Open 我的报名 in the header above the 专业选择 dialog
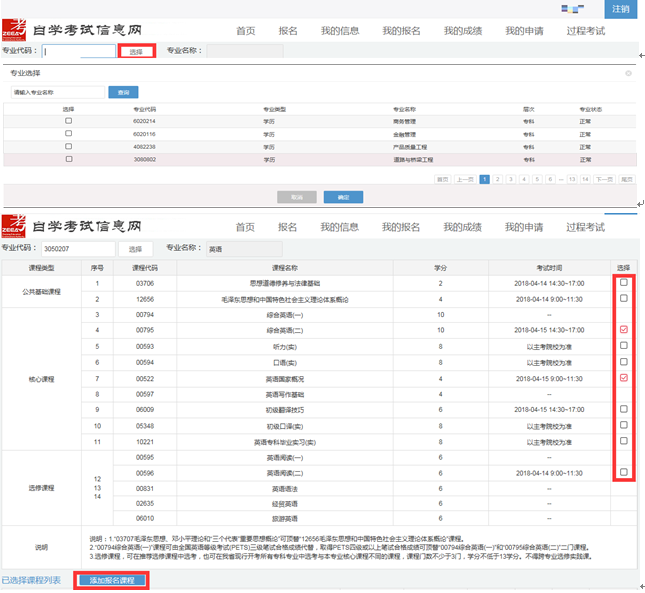This screenshot has height=593, width=645. click(x=401, y=31)
